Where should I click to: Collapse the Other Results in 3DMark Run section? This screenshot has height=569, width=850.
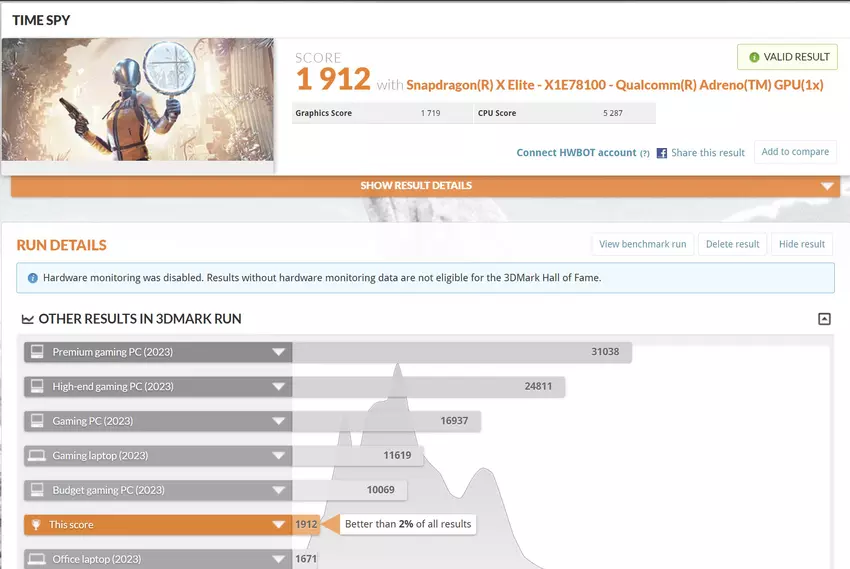[824, 319]
